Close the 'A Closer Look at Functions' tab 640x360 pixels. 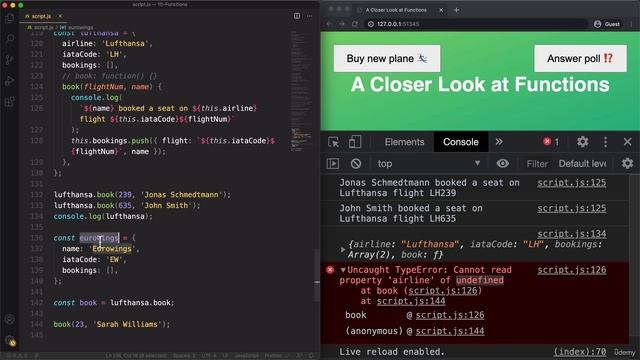(x=441, y=10)
